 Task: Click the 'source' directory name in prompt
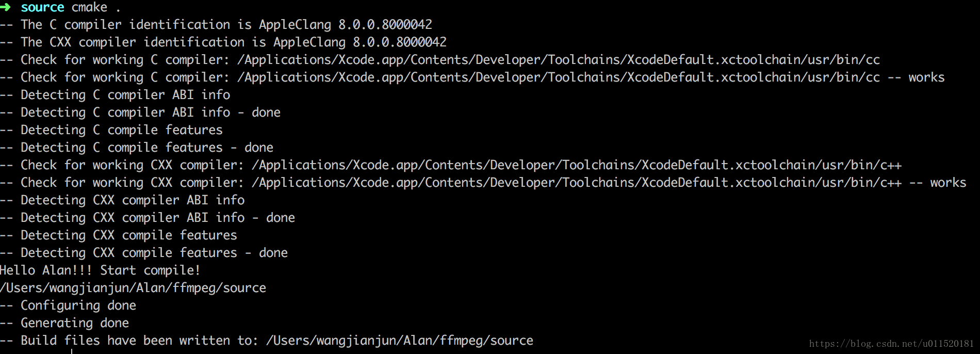pyautogui.click(x=42, y=7)
